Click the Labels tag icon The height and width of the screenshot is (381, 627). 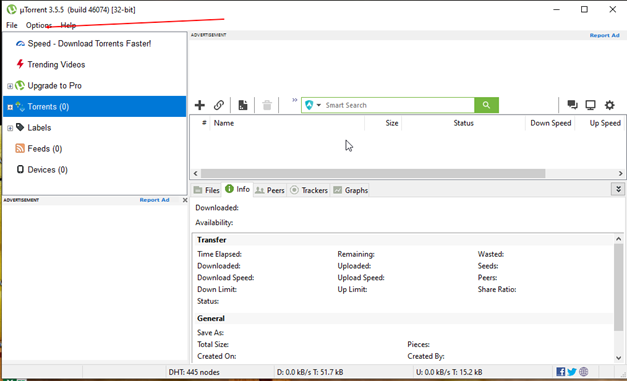tap(20, 127)
